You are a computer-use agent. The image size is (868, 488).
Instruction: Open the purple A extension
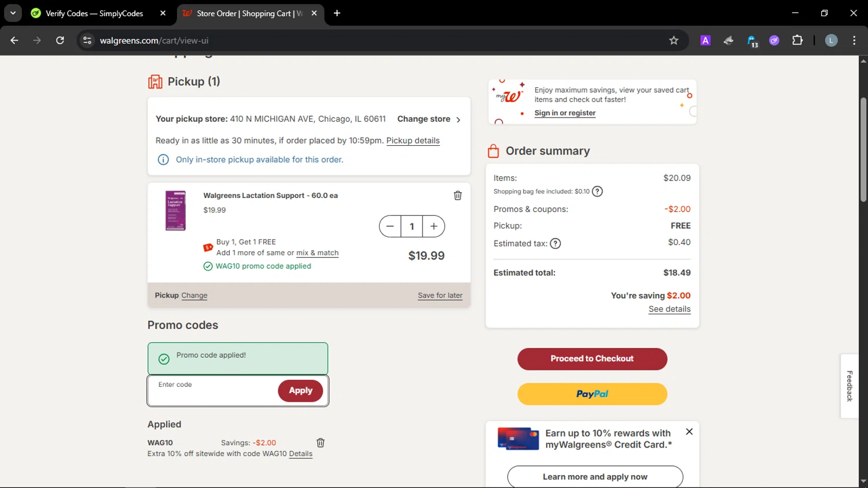click(x=705, y=41)
